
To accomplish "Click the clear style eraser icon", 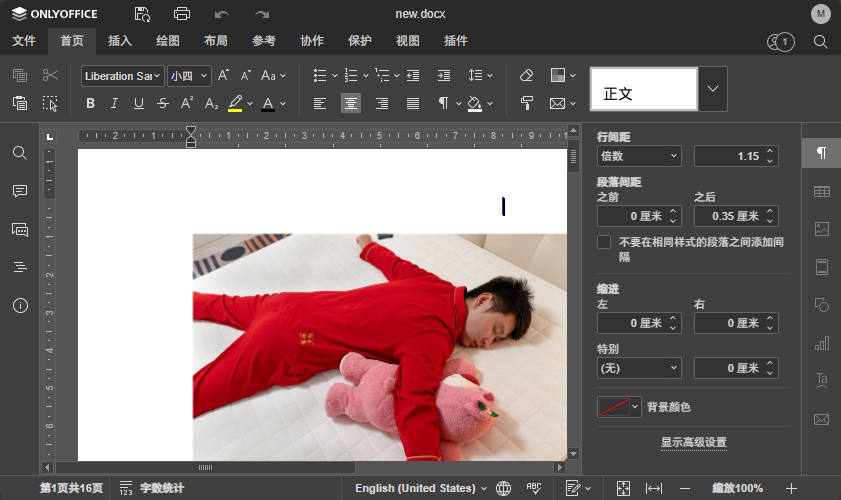I will (527, 75).
